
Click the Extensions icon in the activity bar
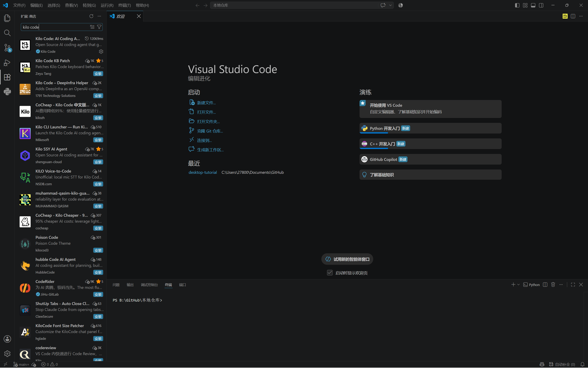tap(7, 77)
